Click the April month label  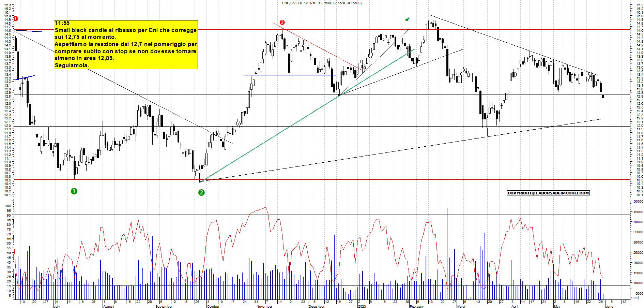[x=515, y=306]
